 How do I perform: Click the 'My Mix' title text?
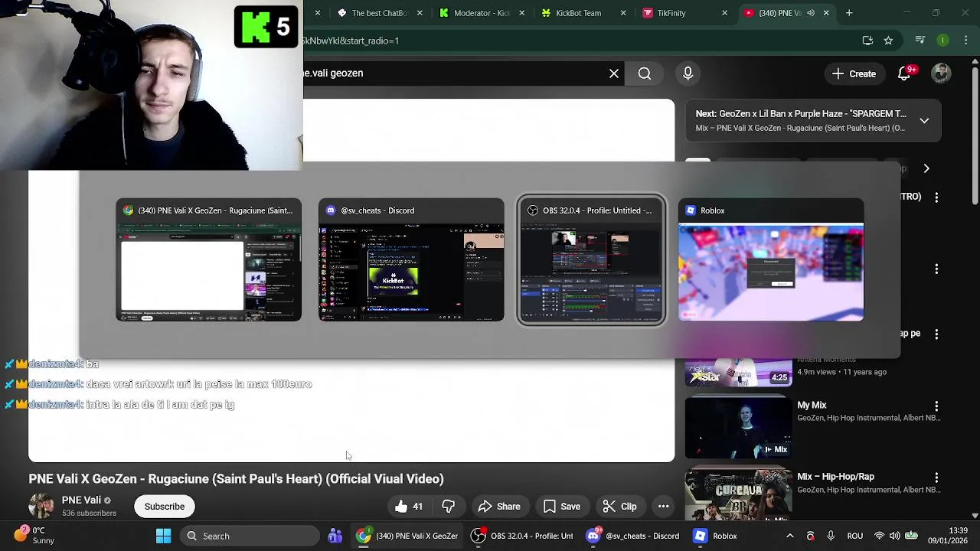(812, 405)
